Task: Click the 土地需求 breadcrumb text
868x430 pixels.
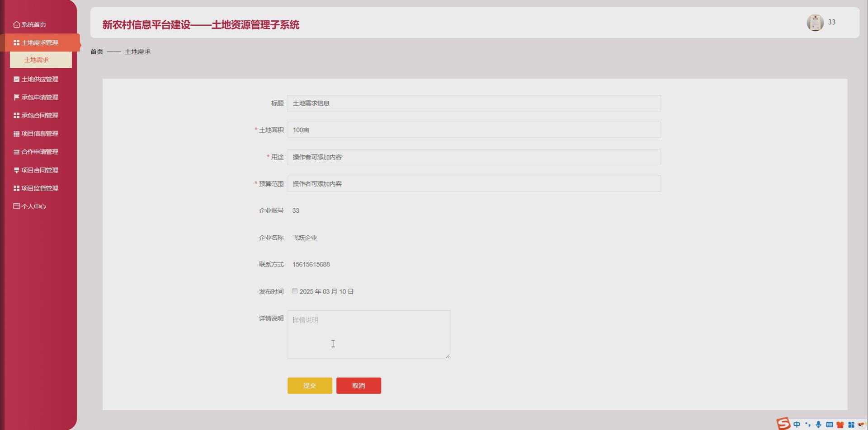Action: click(137, 51)
